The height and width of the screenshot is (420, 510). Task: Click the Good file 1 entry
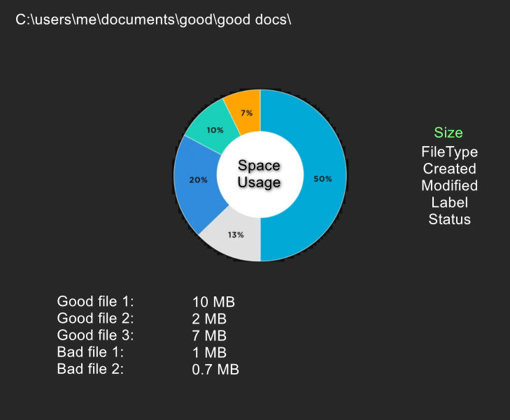95,301
